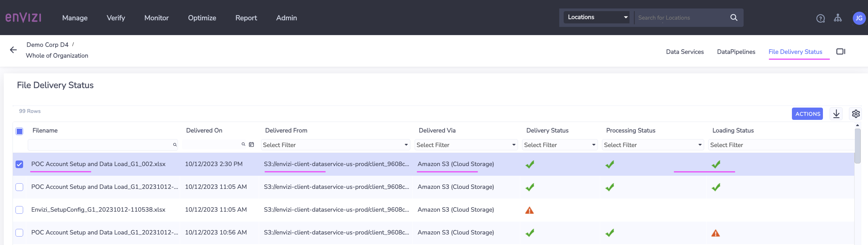This screenshot has width=868, height=245.
Task: Download the file delivery grid data
Action: (x=836, y=114)
